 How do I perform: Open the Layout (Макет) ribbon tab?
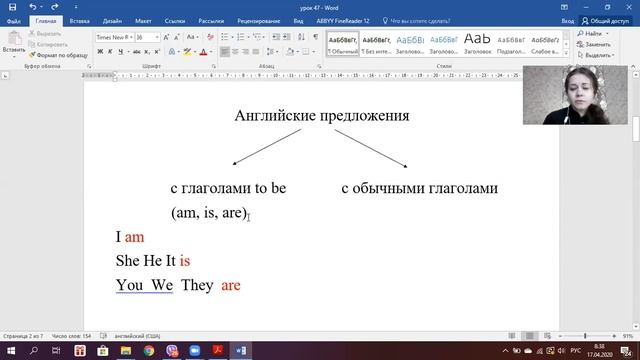[x=143, y=21]
